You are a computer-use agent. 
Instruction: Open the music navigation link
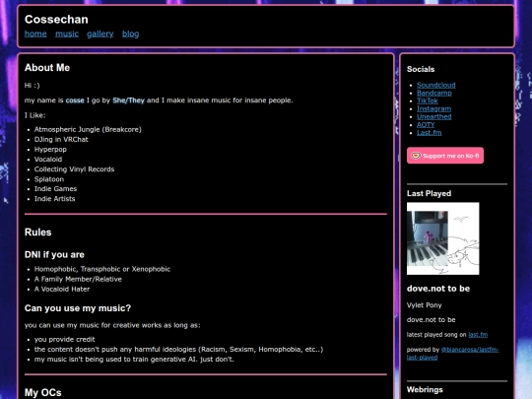[x=67, y=33]
